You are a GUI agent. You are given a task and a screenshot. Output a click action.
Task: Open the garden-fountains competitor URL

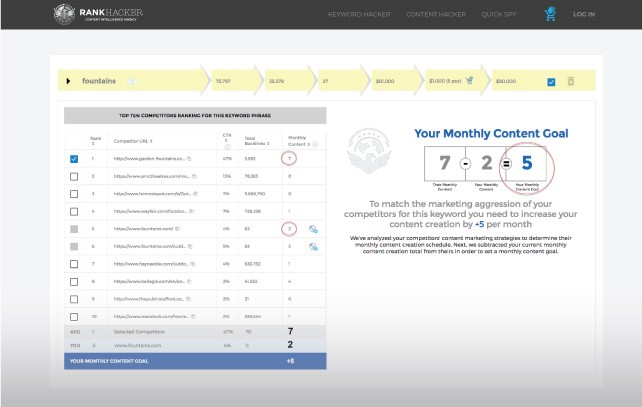(x=149, y=158)
